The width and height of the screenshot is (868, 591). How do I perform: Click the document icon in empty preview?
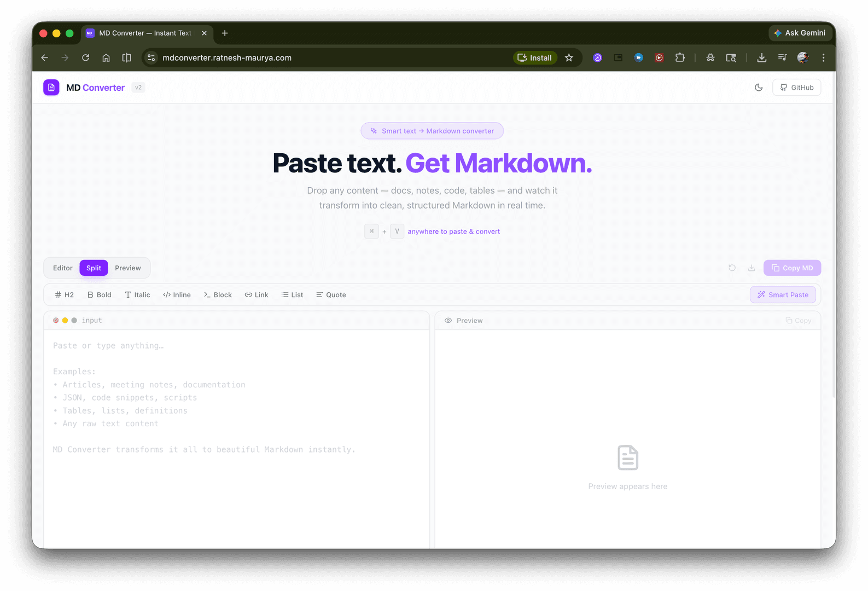628,458
